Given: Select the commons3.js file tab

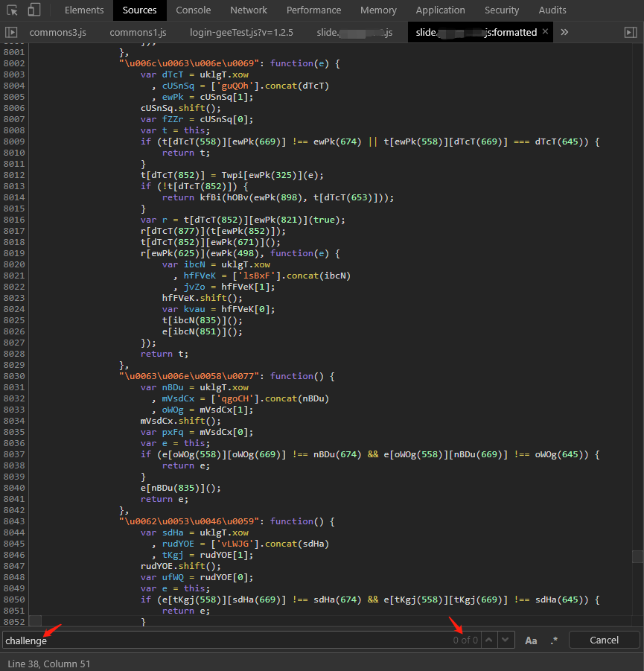Looking at the screenshot, I should (58, 32).
